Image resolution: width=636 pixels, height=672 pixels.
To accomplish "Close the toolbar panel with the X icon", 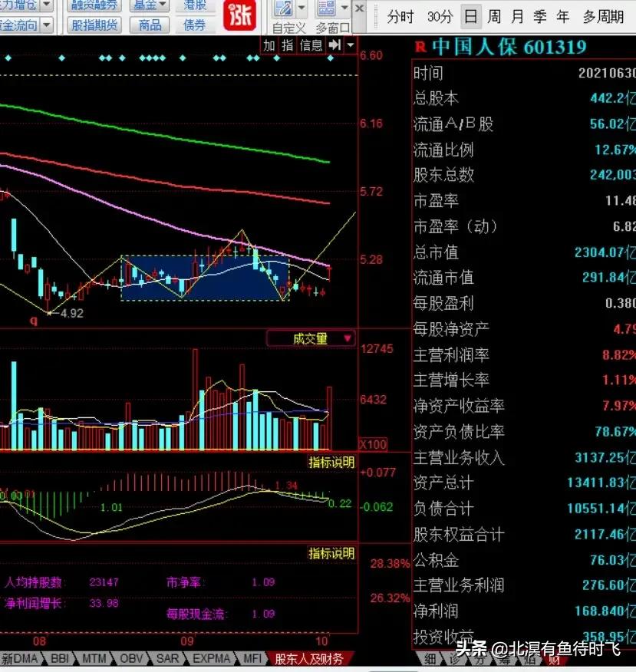I will (360, 8).
